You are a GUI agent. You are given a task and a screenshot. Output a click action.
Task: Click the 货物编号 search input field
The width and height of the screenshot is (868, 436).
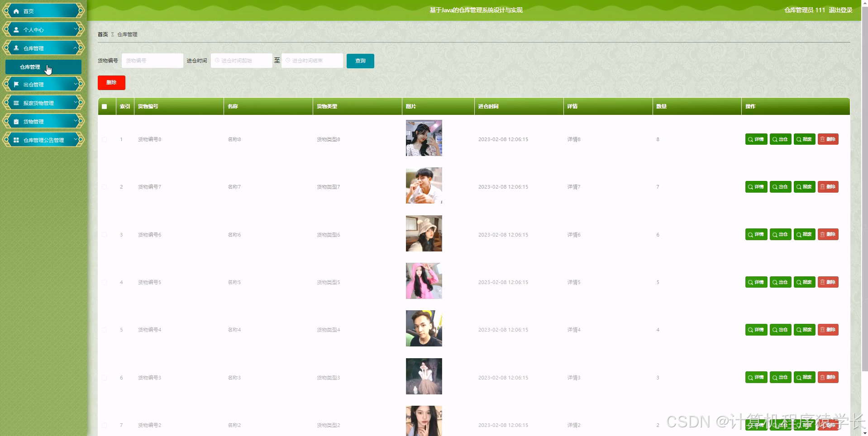(x=153, y=61)
